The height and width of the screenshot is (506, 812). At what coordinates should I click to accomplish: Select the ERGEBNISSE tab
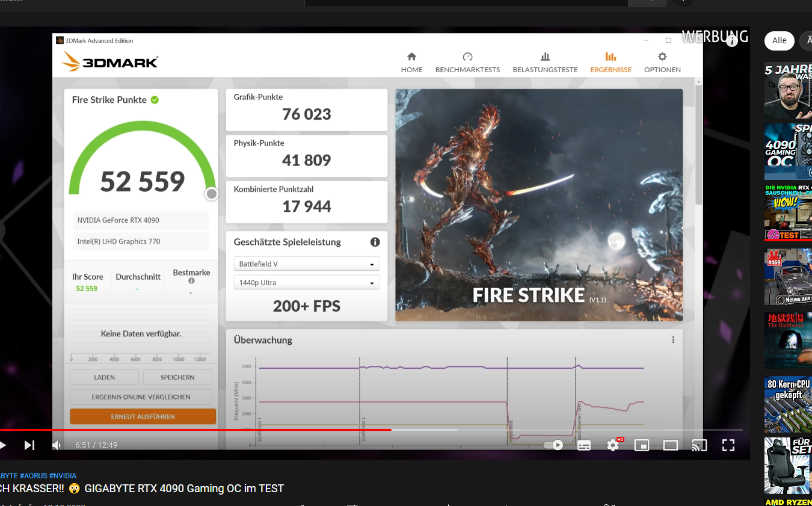[x=611, y=63]
